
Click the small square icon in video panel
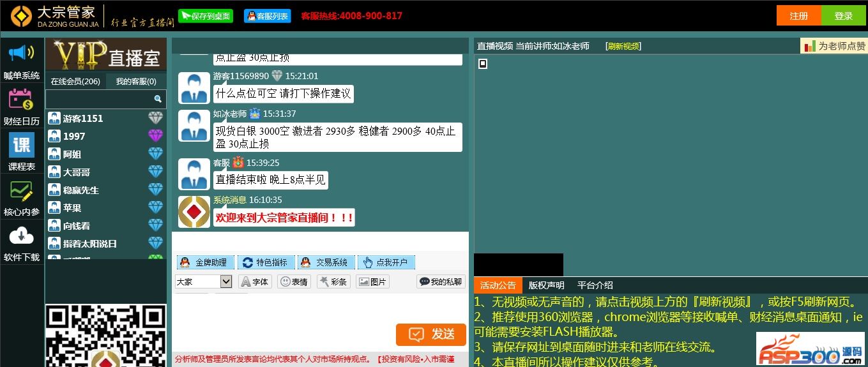click(x=483, y=63)
